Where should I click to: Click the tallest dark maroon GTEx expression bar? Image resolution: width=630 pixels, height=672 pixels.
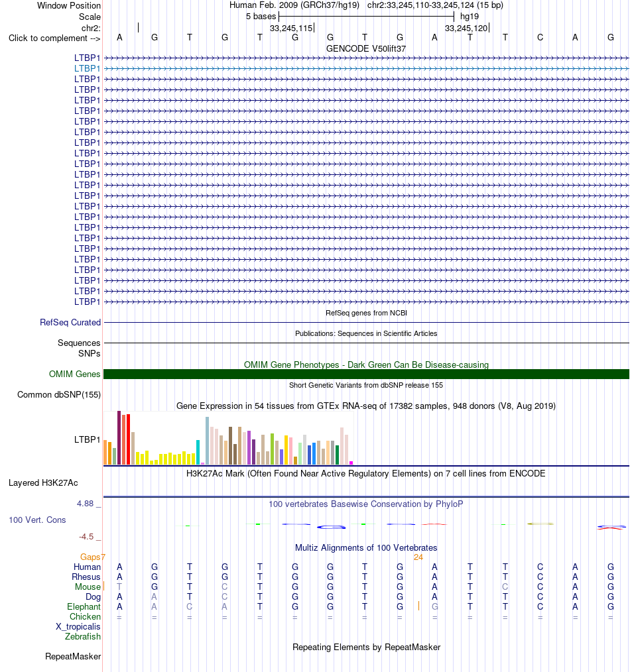click(x=119, y=437)
